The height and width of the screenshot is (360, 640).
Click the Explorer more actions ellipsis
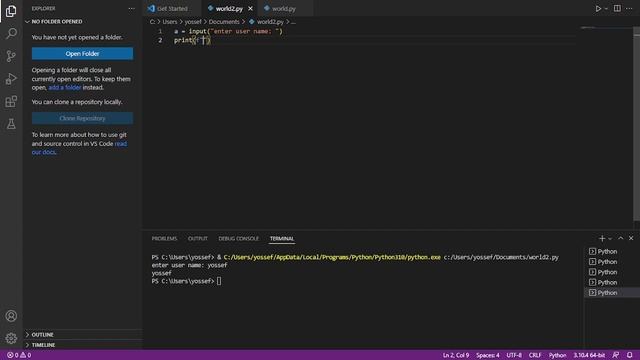[x=131, y=9]
